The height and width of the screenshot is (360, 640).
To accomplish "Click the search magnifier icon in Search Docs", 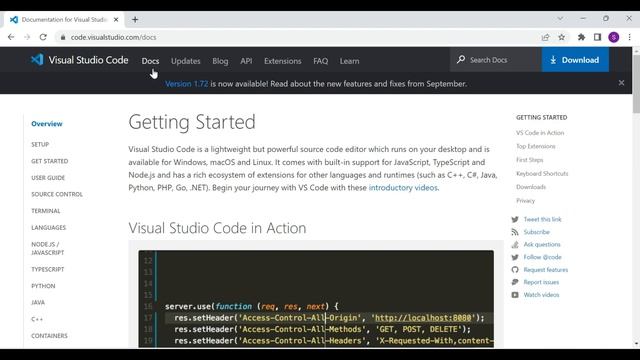I will [461, 60].
